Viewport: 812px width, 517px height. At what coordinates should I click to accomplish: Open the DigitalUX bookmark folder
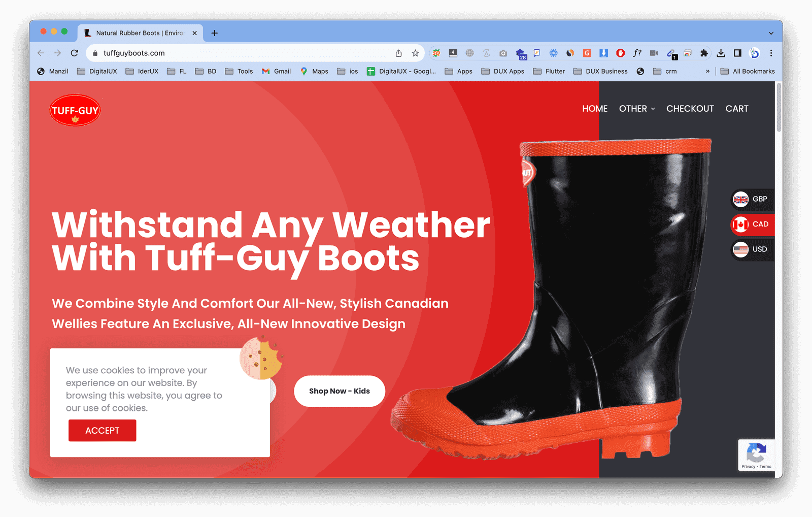(x=97, y=71)
